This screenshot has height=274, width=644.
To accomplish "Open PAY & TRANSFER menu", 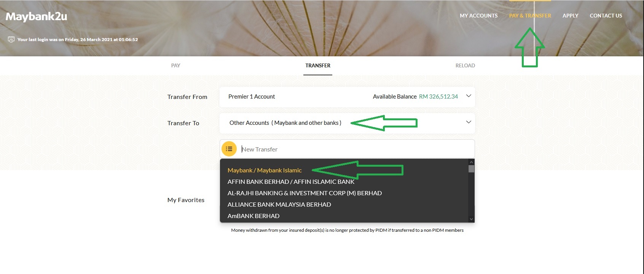I will 530,16.
